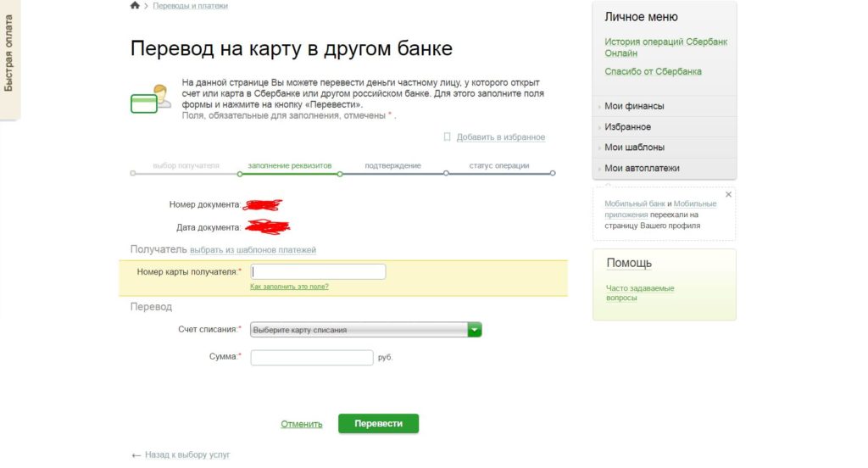Open выбрать из шаблонов платежей link
This screenshot has width=868, height=468.
253,250
